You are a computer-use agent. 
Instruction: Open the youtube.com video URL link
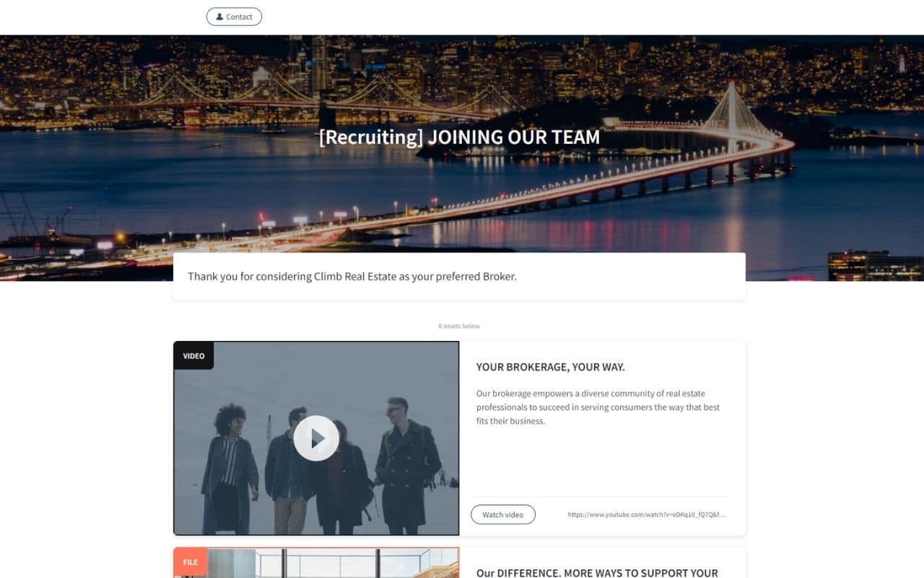click(x=647, y=514)
